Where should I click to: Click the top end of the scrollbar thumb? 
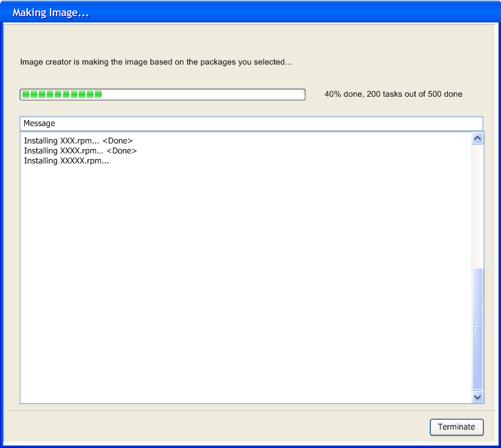pos(478,271)
